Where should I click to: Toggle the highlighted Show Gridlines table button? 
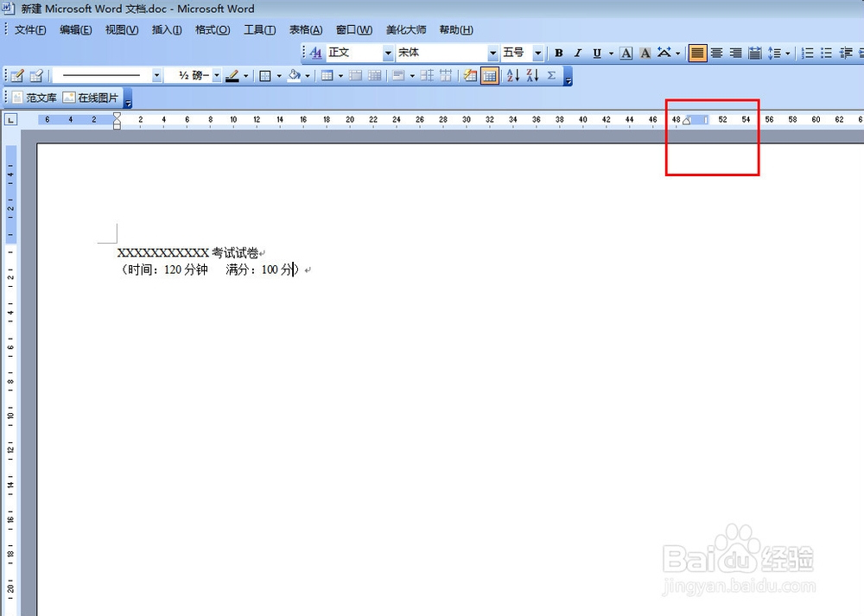[489, 75]
